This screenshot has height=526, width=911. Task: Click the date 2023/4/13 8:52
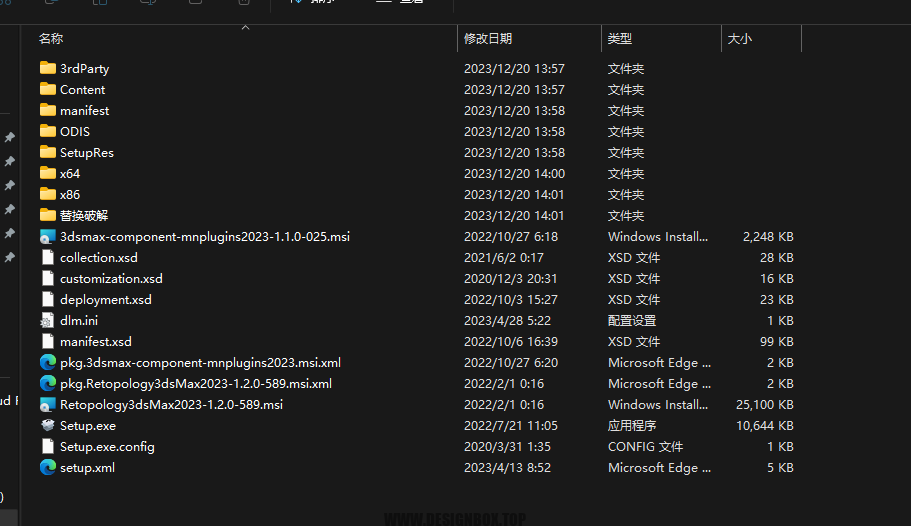tap(507, 467)
